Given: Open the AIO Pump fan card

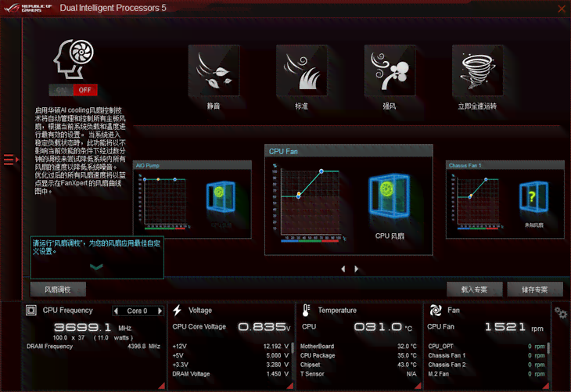Looking at the screenshot, I should (192, 200).
